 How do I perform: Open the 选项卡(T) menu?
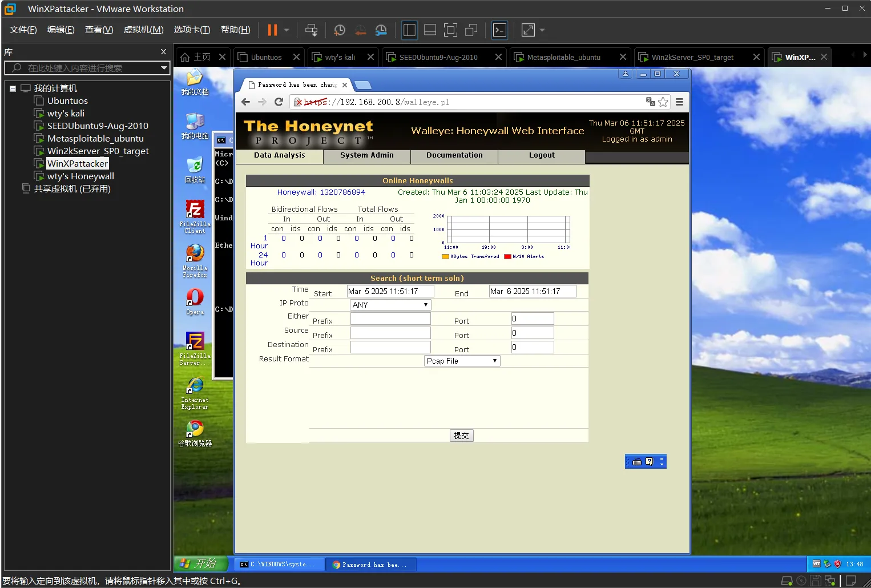tap(192, 30)
